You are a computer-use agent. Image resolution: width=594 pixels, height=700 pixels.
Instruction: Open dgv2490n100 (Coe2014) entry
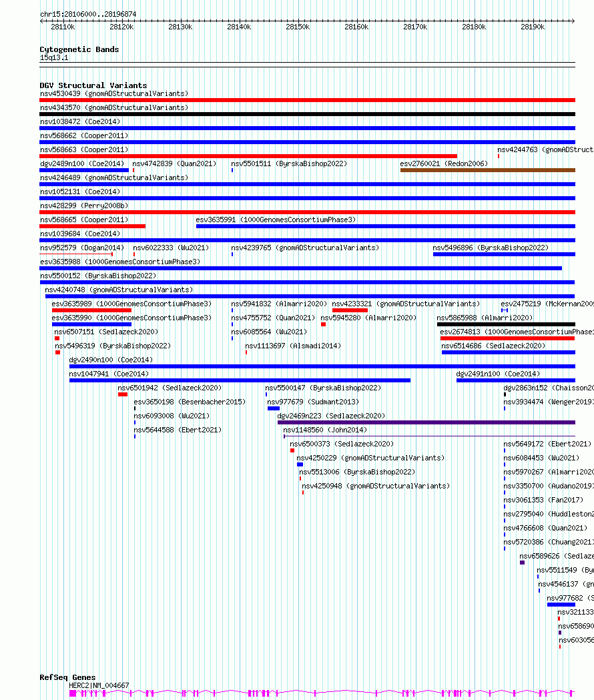click(x=111, y=360)
